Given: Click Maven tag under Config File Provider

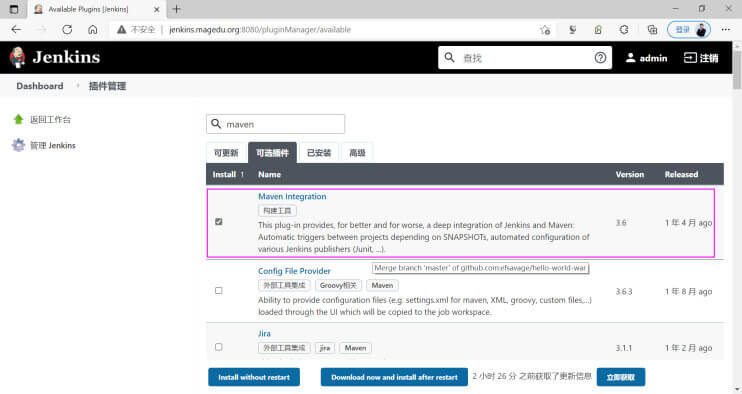Looking at the screenshot, I should coord(382,285).
